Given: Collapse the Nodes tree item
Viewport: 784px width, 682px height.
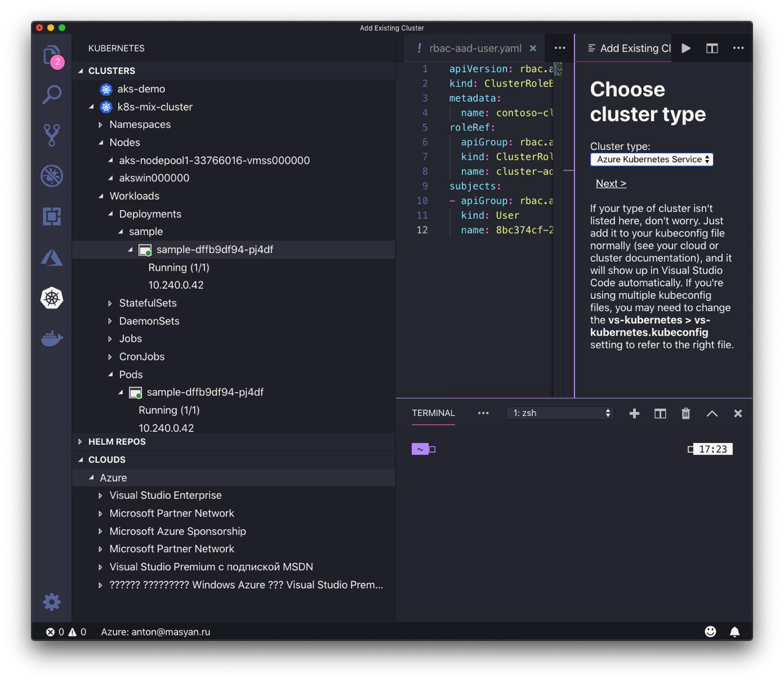Looking at the screenshot, I should (101, 143).
